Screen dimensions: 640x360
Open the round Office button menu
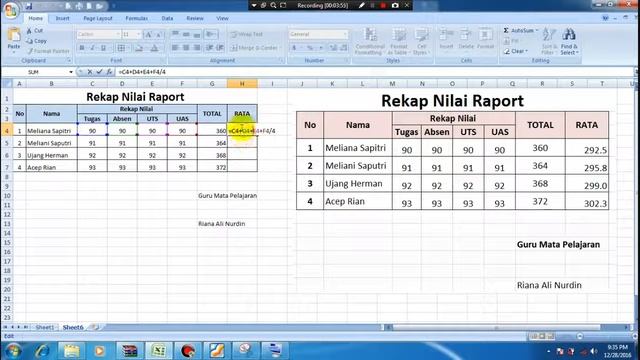point(11,10)
